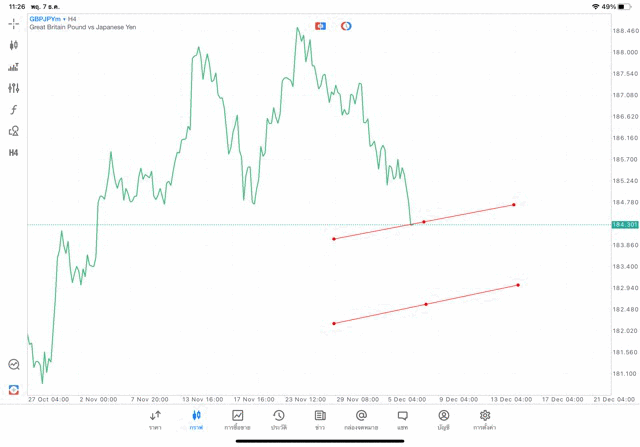Open the H4 timeframe selector in the sidebar

13,153
